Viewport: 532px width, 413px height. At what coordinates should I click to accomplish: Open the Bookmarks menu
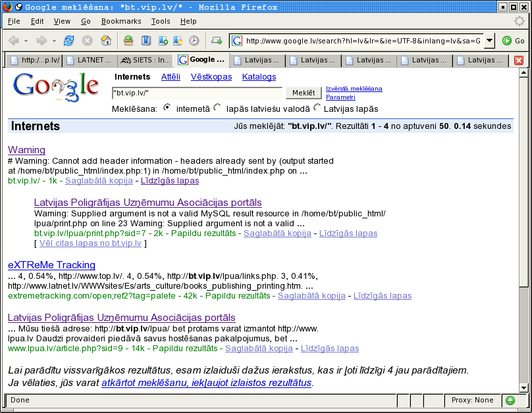click(x=121, y=21)
